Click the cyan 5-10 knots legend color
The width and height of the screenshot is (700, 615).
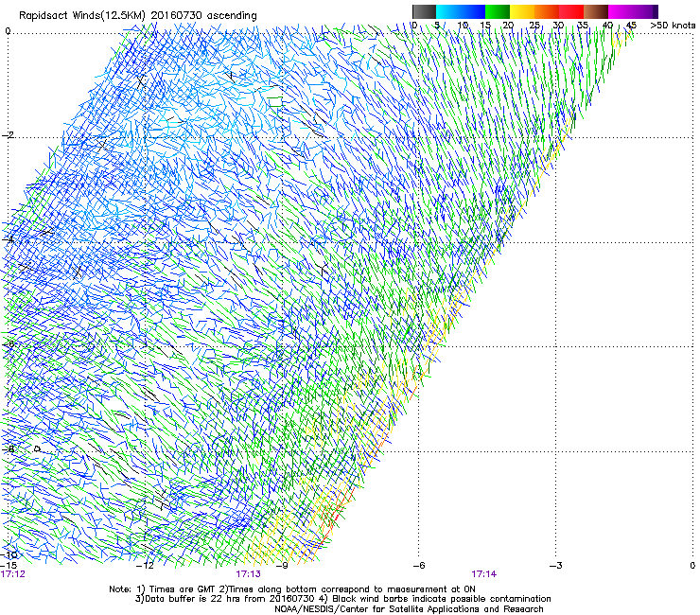[448, 11]
